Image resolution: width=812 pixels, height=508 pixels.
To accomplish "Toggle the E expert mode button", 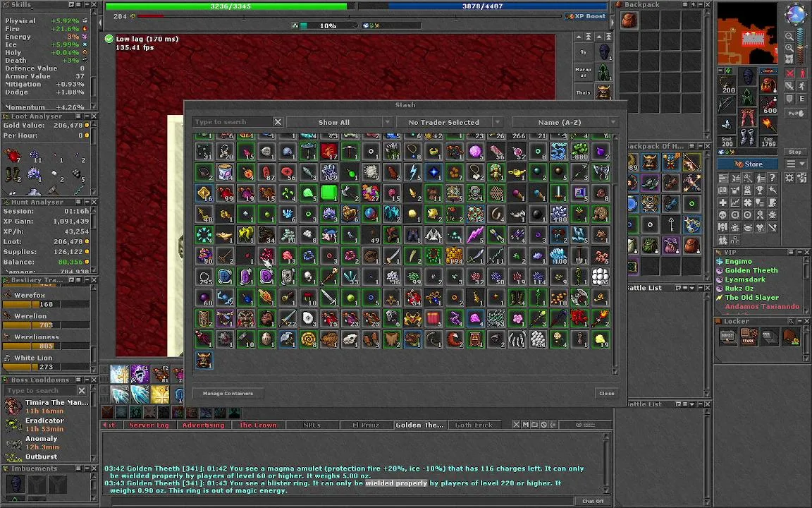I will click(801, 99).
